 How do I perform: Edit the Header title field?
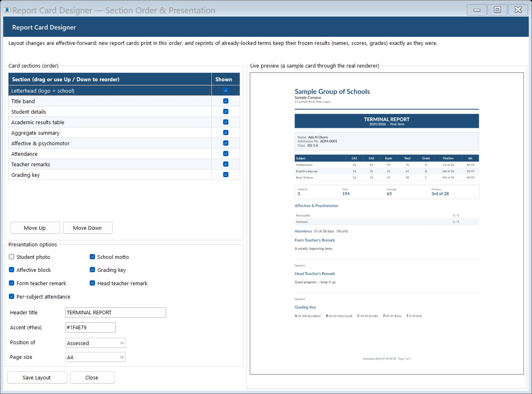click(x=116, y=312)
